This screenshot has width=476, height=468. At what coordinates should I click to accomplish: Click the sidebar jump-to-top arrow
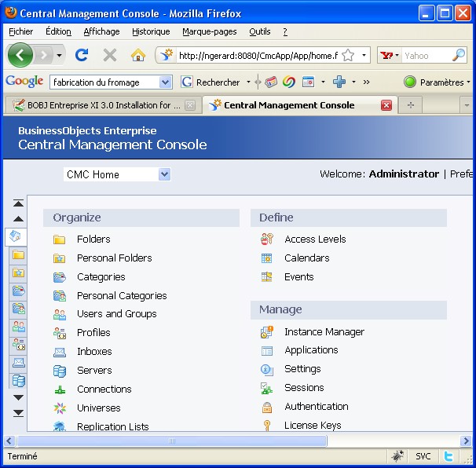(19, 203)
